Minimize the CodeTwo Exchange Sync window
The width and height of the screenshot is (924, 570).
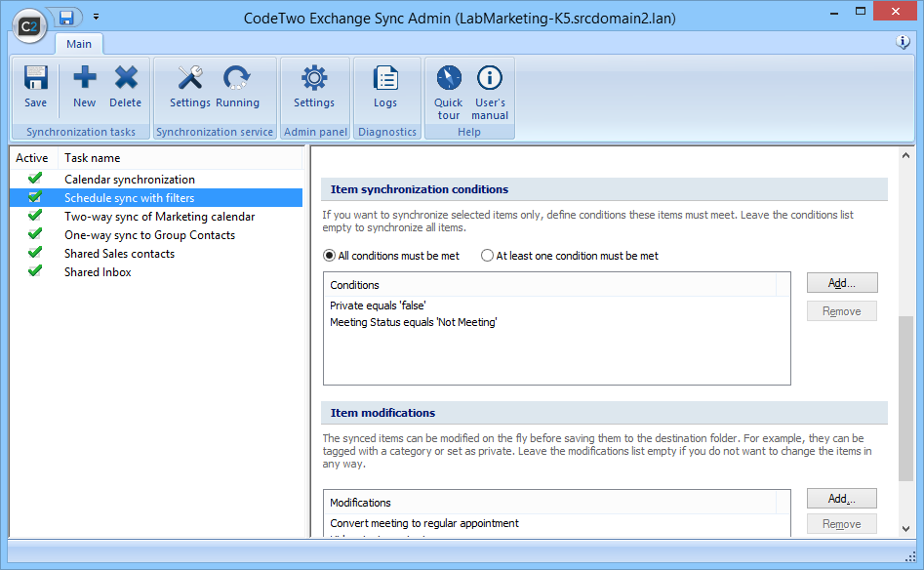pyautogui.click(x=834, y=12)
